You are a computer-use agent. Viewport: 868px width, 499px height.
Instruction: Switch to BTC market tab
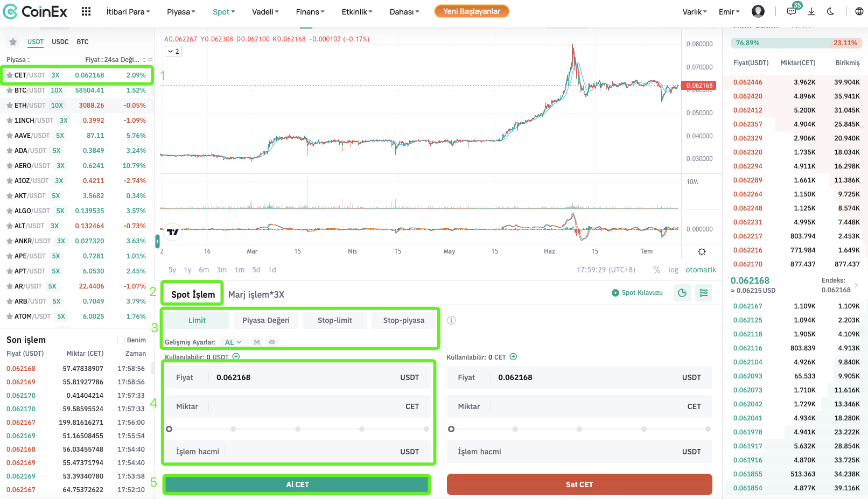[82, 42]
